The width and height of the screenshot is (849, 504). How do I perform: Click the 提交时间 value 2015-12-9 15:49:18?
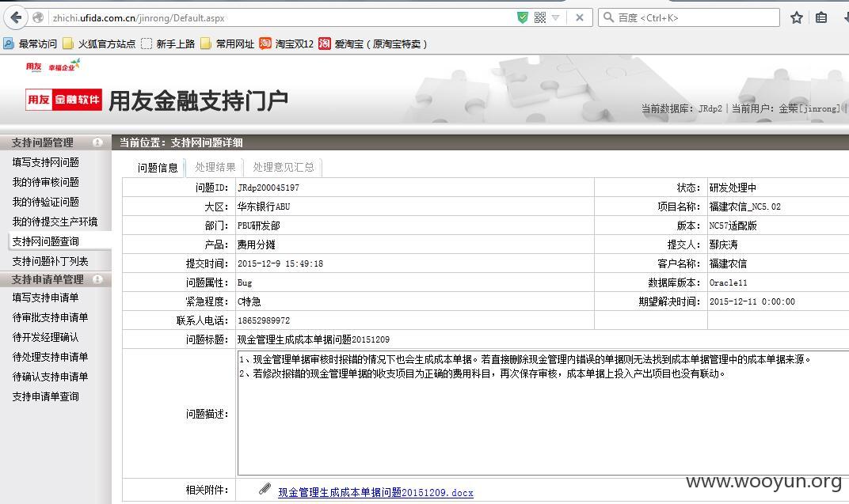coord(280,264)
